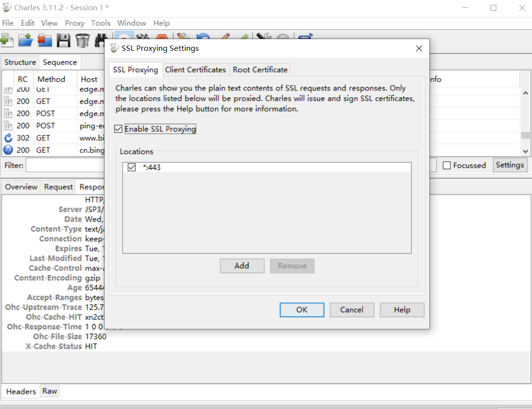This screenshot has width=532, height=409.
Task: Select the 200 GET cn.bing request row
Action: pyautogui.click(x=54, y=150)
